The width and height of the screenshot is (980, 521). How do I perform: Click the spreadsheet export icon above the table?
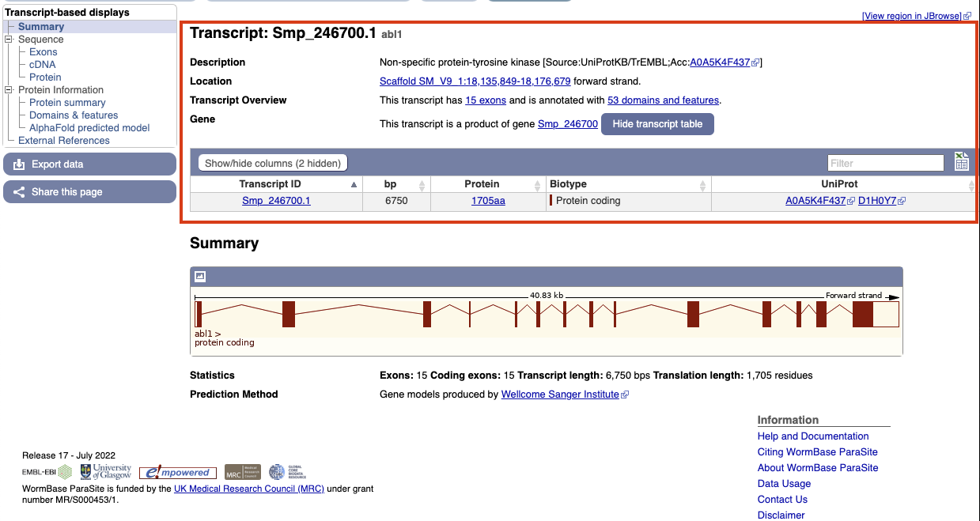(x=961, y=162)
